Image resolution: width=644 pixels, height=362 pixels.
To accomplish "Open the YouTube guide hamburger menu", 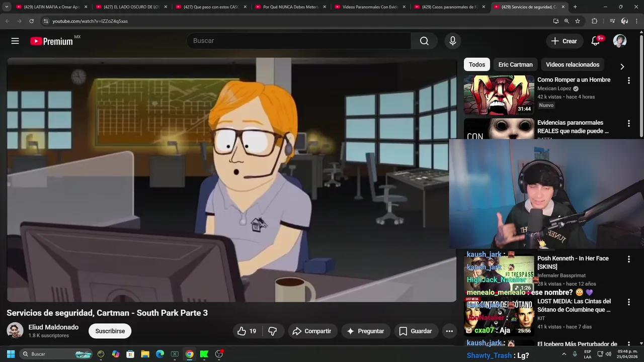I will (15, 41).
